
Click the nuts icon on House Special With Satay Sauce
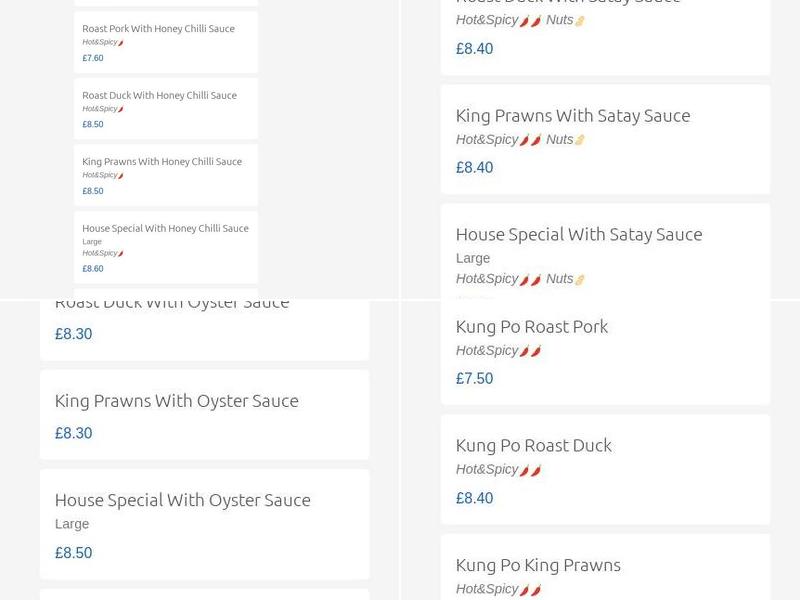click(x=580, y=278)
